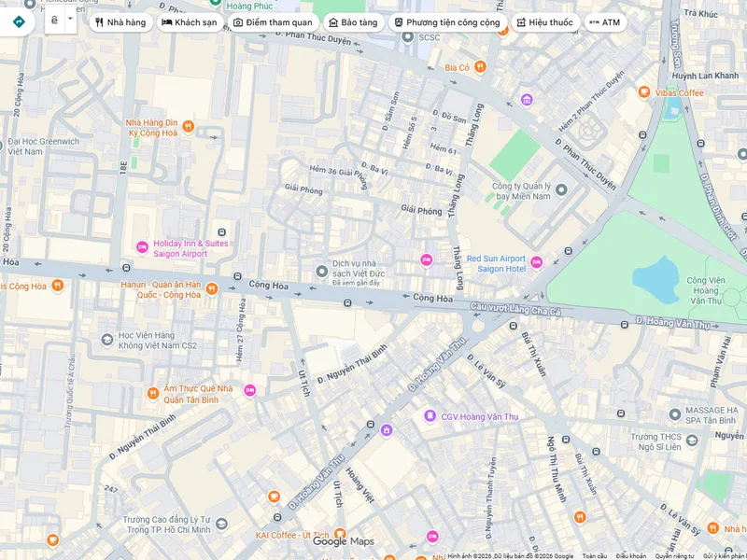Select Red Sun Airport Saigon Hotel pin
The image size is (747, 560).
(x=536, y=262)
